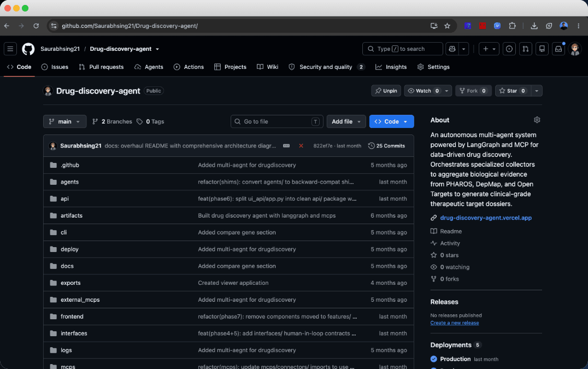
Task: Open the external_mcps folder
Action: pyautogui.click(x=80, y=300)
